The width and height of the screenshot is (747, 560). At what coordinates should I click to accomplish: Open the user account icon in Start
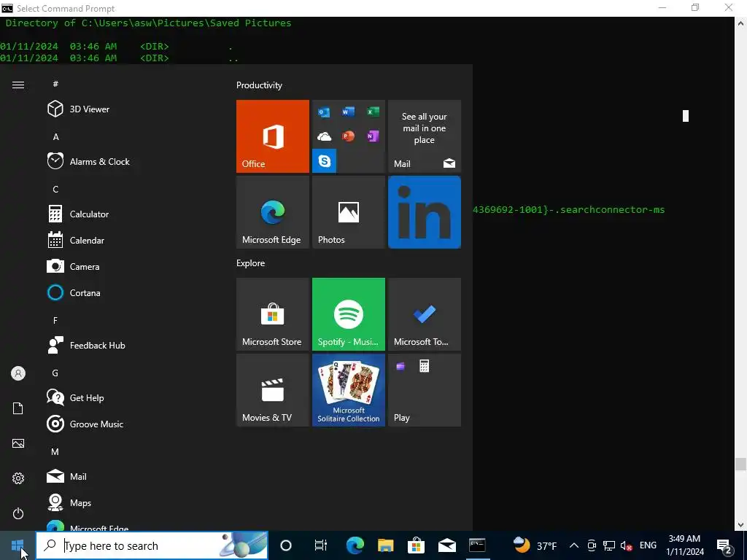pos(18,373)
